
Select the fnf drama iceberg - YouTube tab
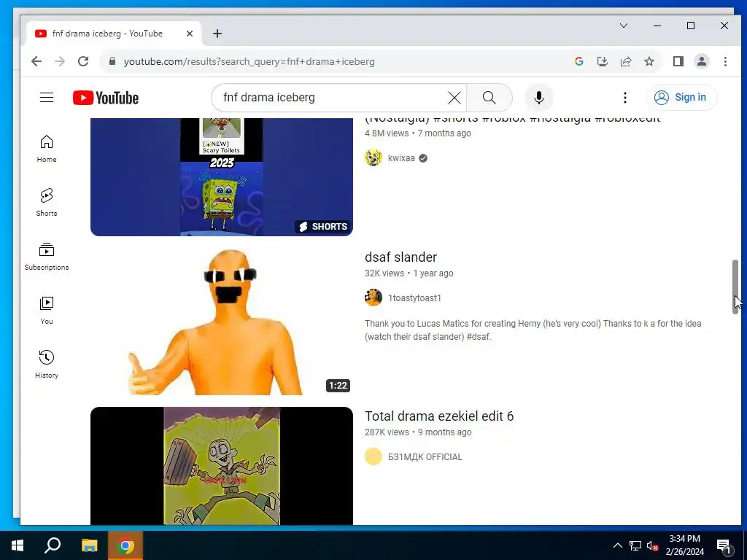[113, 34]
